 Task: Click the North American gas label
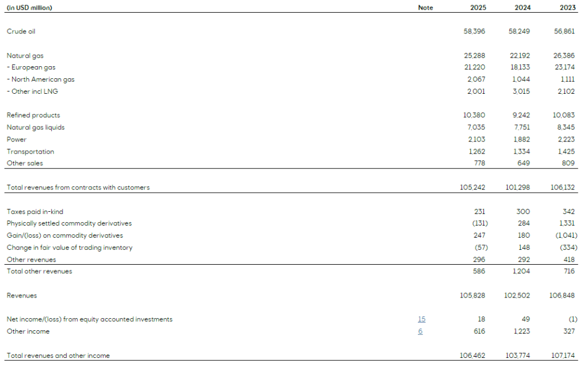pos(40,79)
